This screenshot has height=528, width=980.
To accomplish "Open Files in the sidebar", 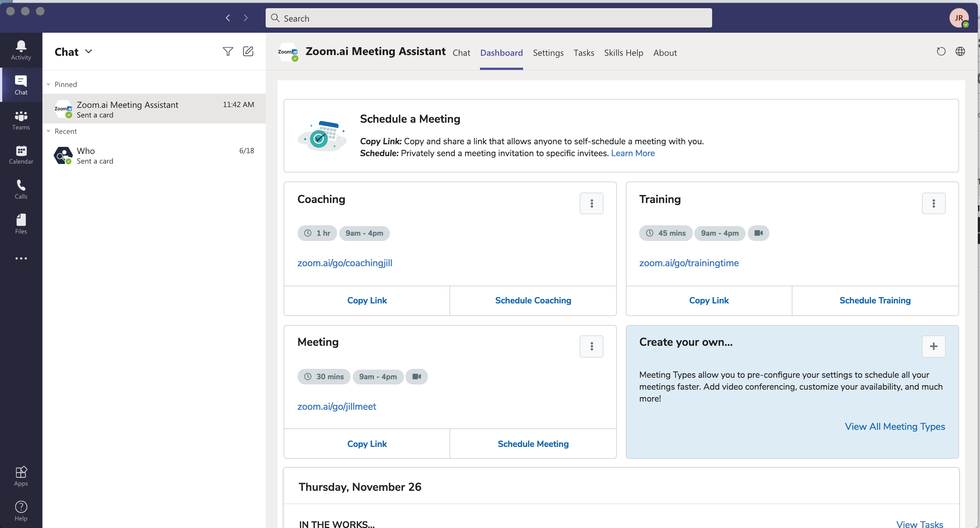I will coord(21,224).
